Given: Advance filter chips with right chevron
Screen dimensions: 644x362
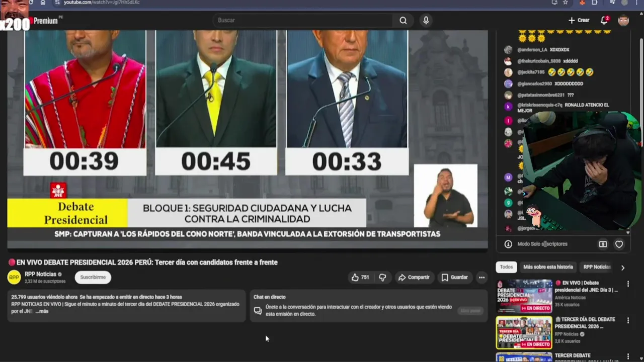Looking at the screenshot, I should coord(622,267).
